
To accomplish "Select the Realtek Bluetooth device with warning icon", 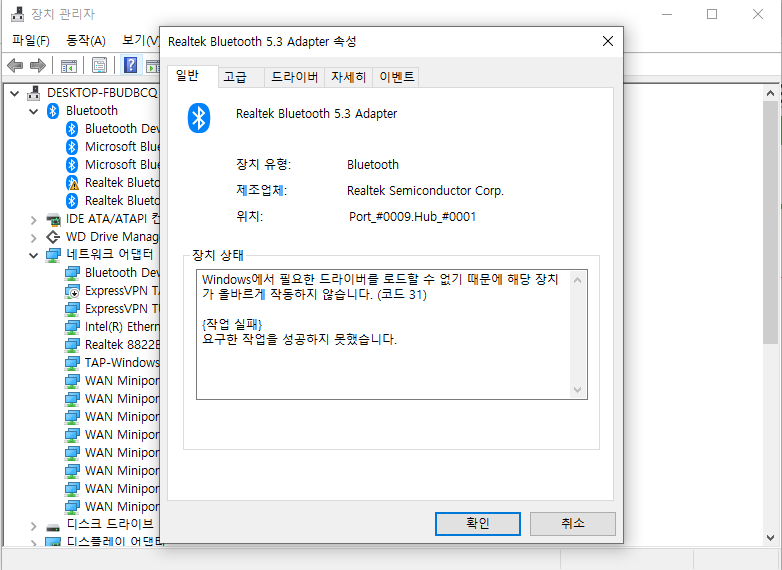I will tap(72, 183).
